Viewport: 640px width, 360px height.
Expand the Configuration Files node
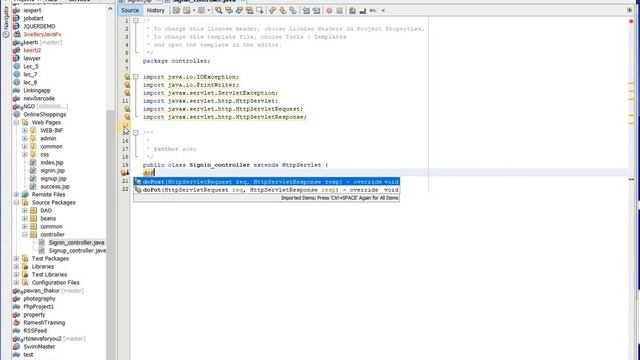tap(16, 282)
